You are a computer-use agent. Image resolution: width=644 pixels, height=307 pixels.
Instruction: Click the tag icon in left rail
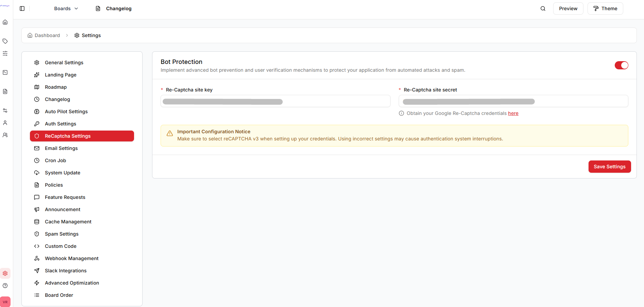(5, 41)
